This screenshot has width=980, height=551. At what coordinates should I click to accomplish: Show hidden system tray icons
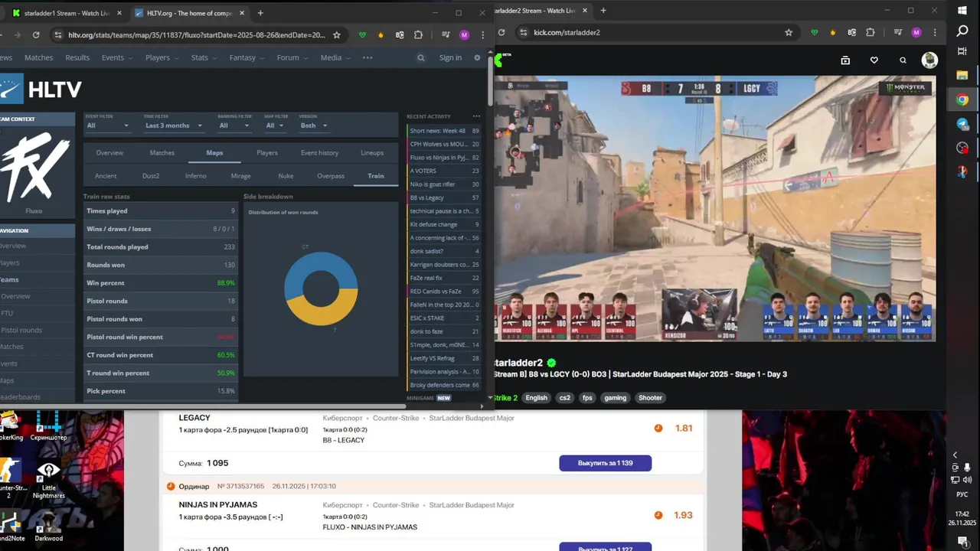(955, 455)
